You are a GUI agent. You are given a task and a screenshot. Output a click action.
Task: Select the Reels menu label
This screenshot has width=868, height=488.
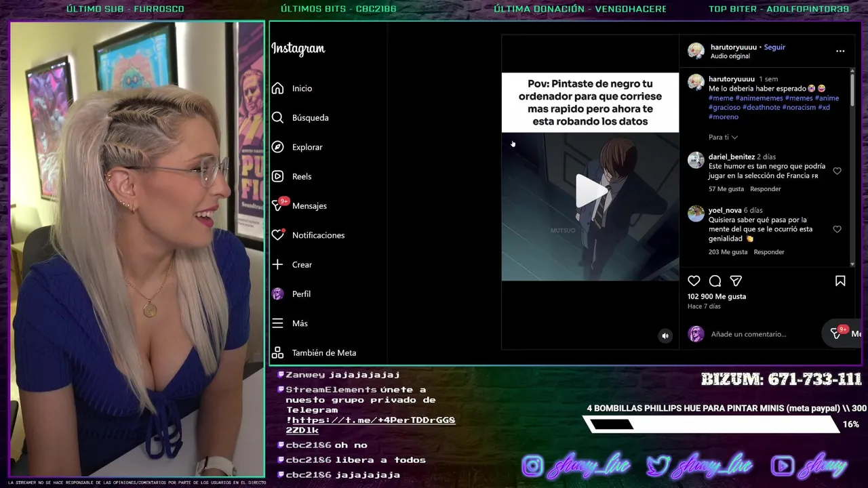(x=302, y=176)
